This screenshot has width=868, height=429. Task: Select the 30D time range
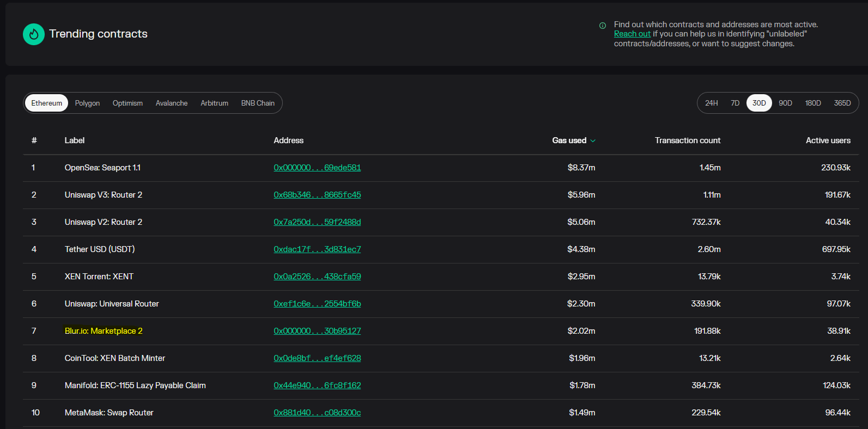pyautogui.click(x=759, y=103)
